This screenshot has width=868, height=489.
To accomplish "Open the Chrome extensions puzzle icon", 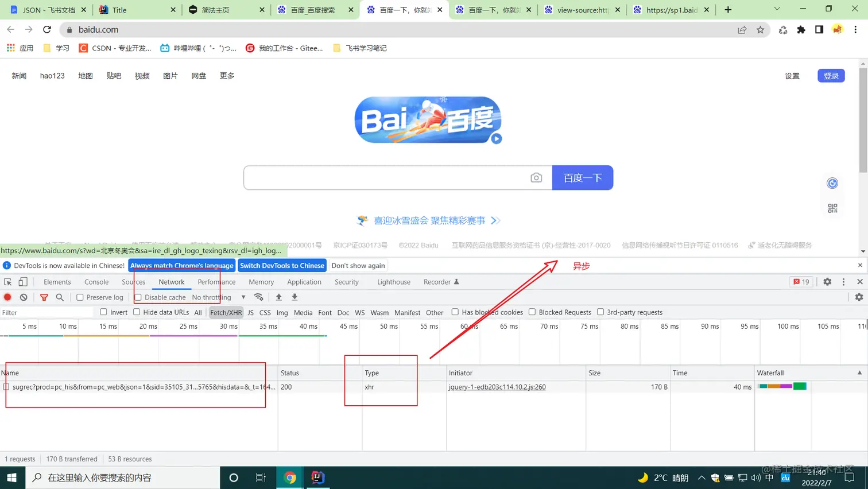I will (801, 29).
